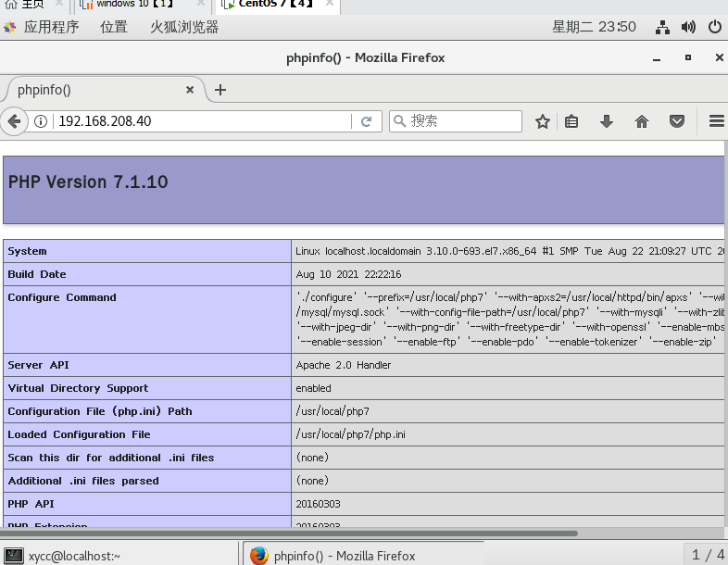Open the network status icon in panel
This screenshot has height=565, width=728.
[662, 28]
